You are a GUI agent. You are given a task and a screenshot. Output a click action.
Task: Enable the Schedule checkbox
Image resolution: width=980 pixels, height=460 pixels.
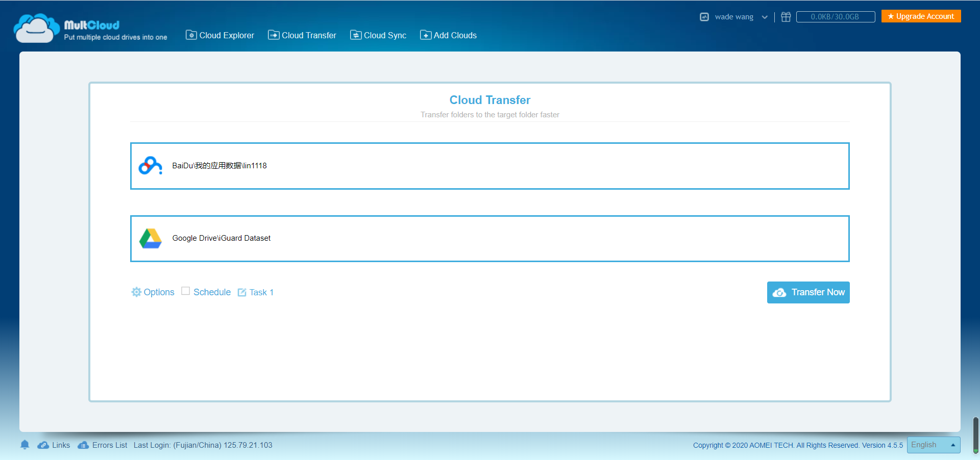click(186, 290)
